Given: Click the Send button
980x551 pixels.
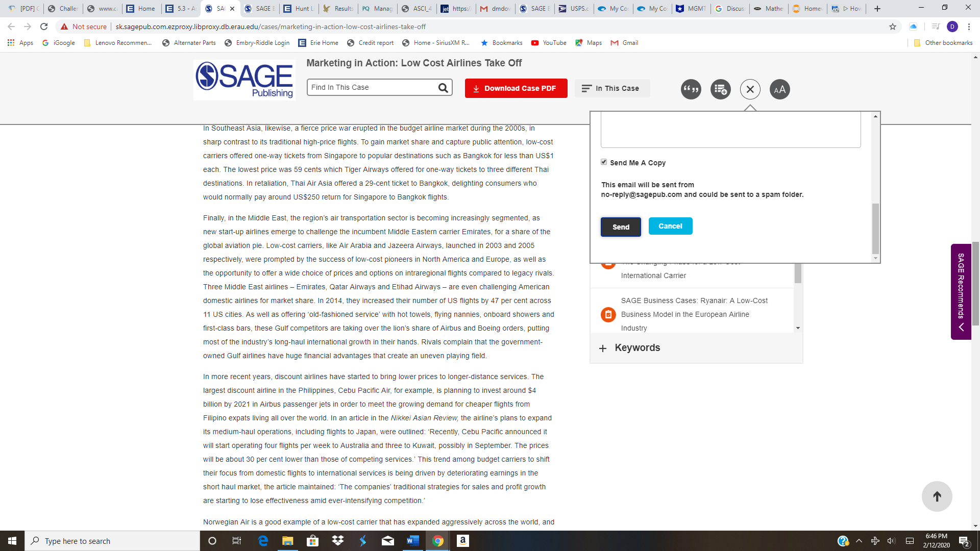Looking at the screenshot, I should [621, 227].
